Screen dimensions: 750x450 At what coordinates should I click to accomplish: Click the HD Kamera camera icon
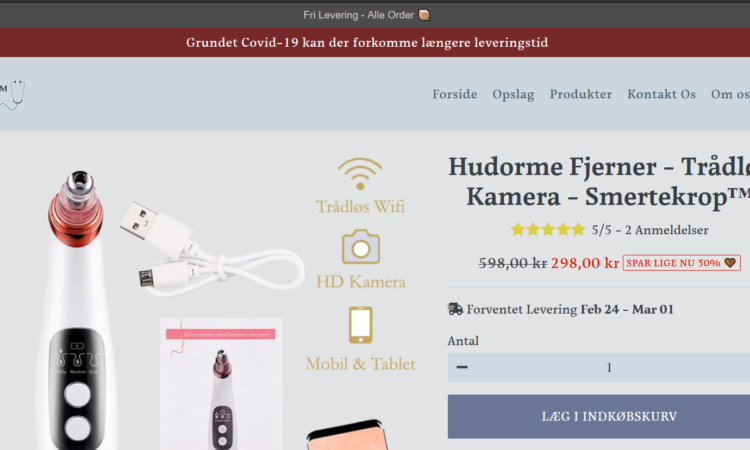click(x=361, y=247)
